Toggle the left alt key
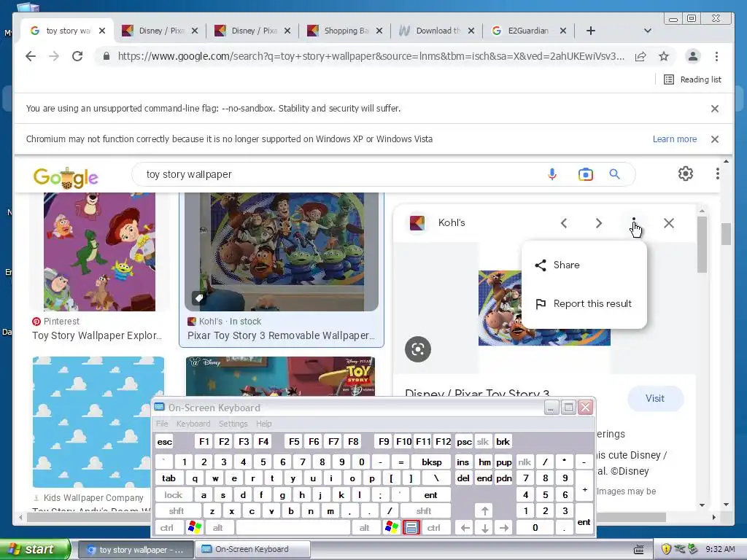The width and height of the screenshot is (747, 560). (217, 528)
